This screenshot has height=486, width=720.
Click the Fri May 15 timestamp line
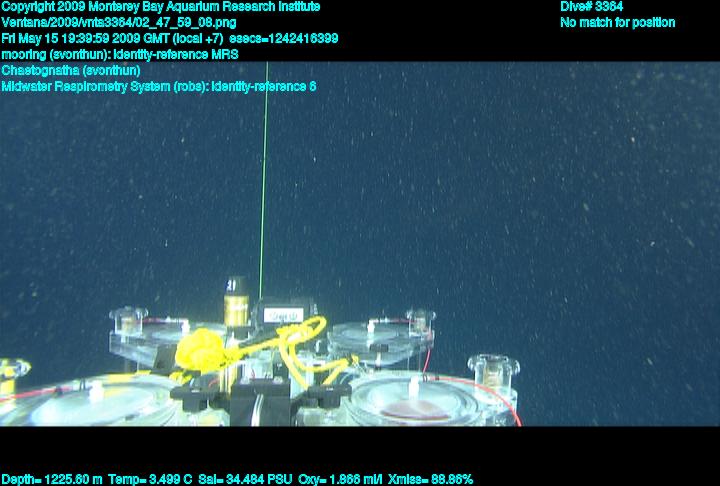[x=170, y=39]
